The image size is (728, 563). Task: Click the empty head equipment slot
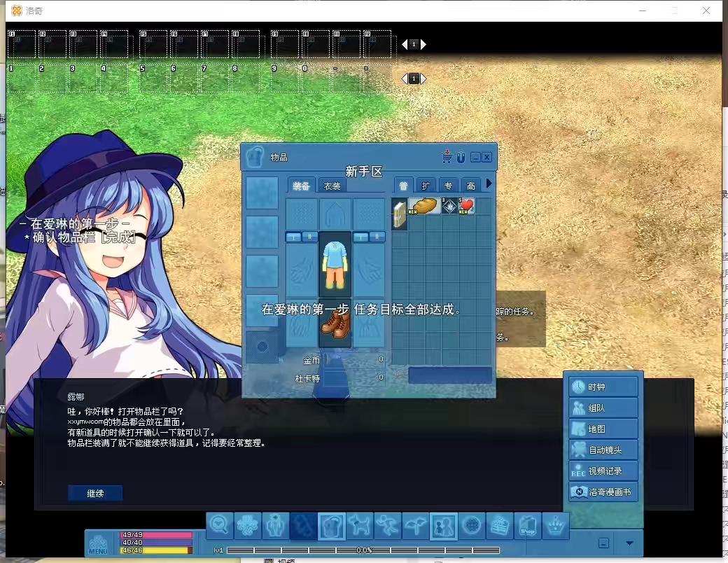point(335,214)
